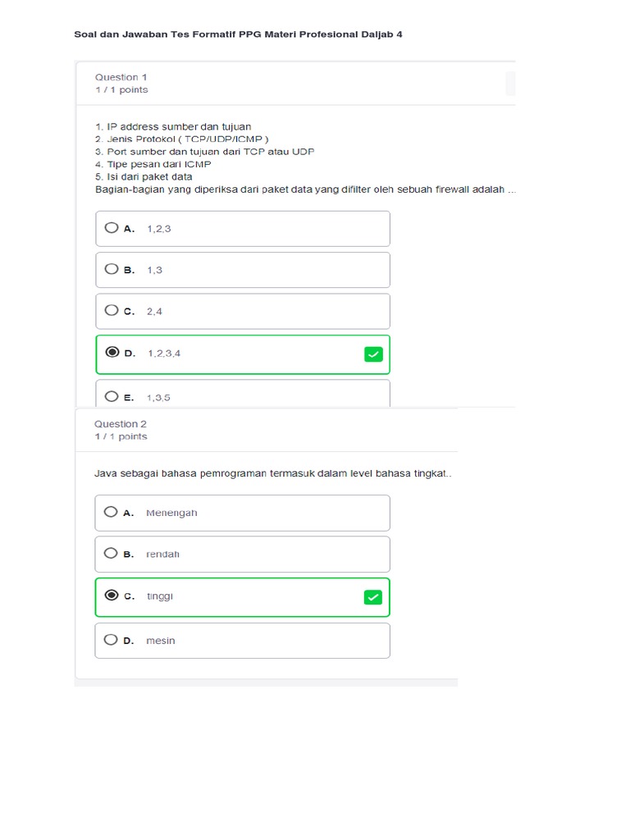Click list item 'Isi dari paket data'

(x=144, y=176)
